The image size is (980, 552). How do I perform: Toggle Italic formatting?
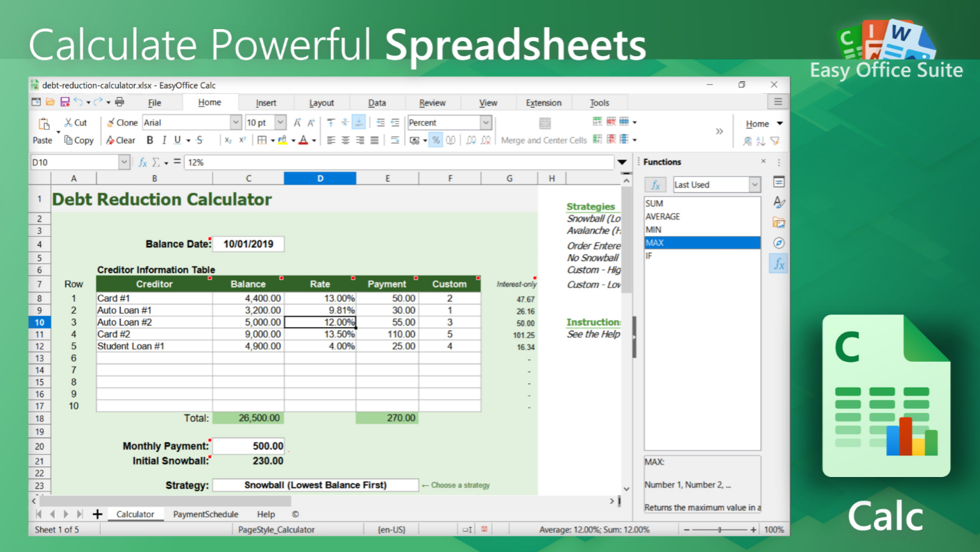pyautogui.click(x=164, y=140)
